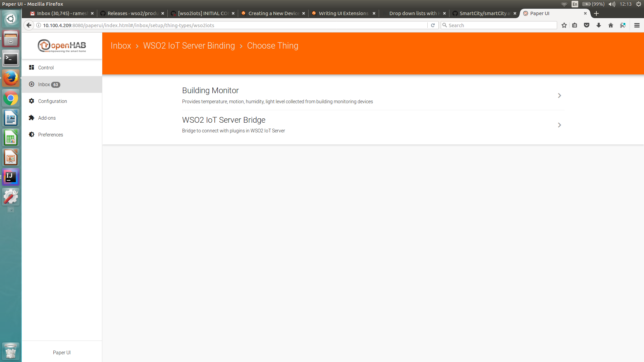This screenshot has height=362, width=644.
Task: Open Configuration via the gear icon in sidebar
Action: pos(31,101)
